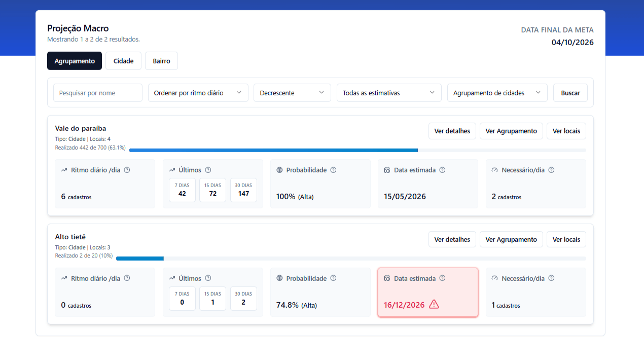The width and height of the screenshot is (644, 362).
Task: Click 'Ver locais' for Alto tietê
Action: point(566,239)
